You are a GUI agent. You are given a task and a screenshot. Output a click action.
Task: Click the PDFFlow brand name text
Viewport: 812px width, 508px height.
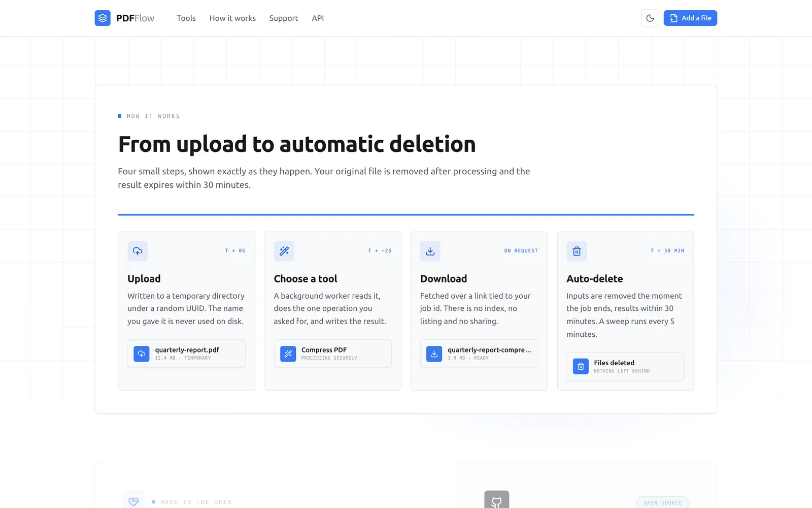[135, 18]
